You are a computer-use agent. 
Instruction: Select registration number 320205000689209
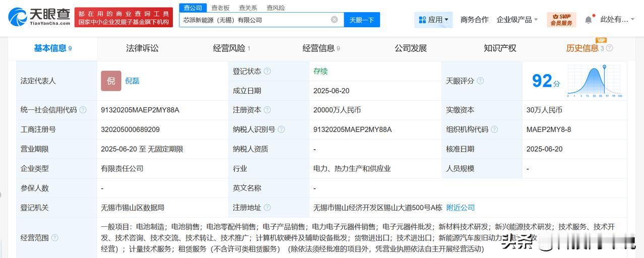[x=130, y=130]
